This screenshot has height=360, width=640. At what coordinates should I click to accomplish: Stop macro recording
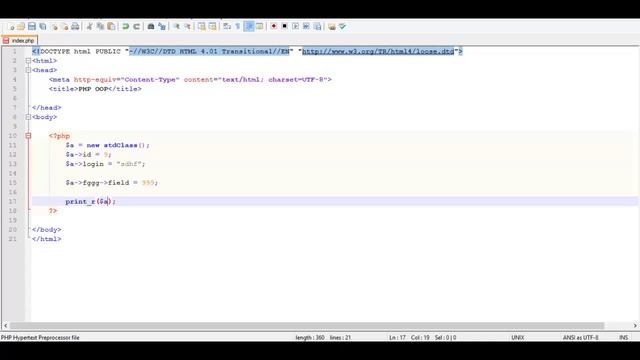click(x=284, y=27)
